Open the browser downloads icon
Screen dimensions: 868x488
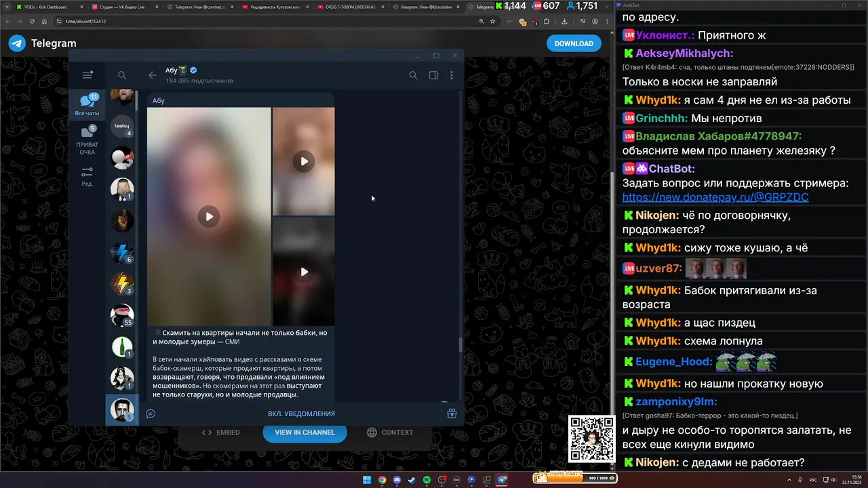point(564,21)
